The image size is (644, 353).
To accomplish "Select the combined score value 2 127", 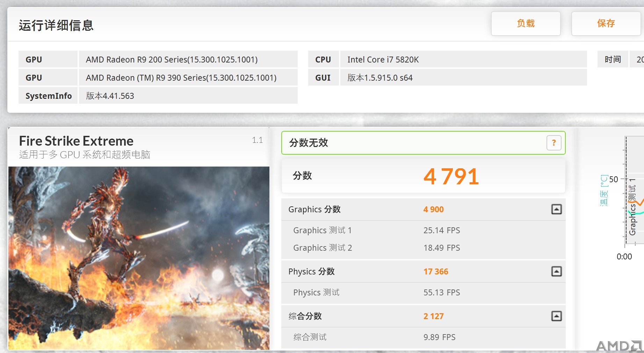I will pyautogui.click(x=433, y=316).
